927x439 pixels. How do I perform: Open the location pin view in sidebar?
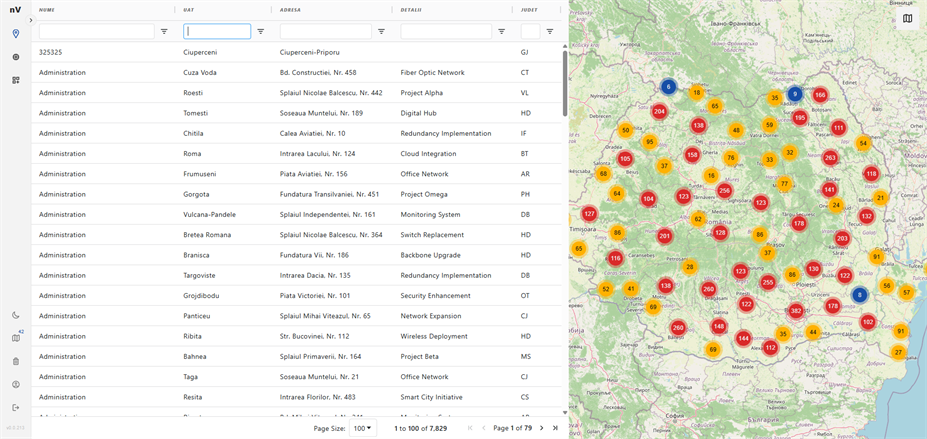(16, 34)
